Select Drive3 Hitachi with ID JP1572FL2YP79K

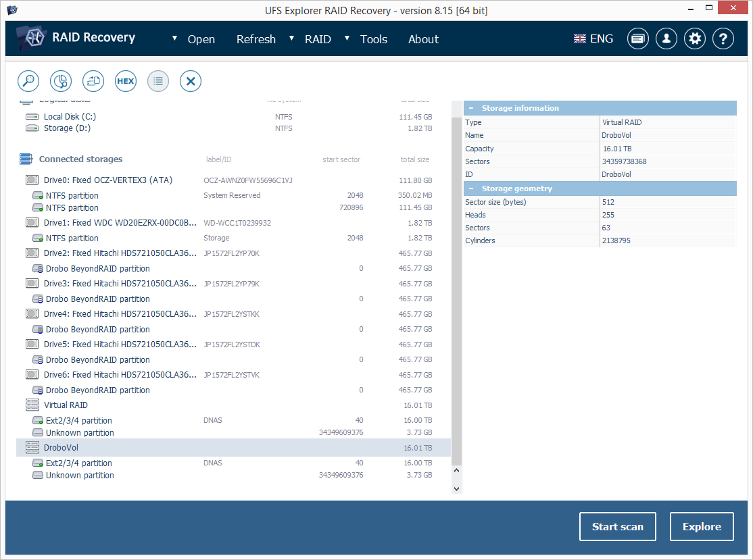233,284
